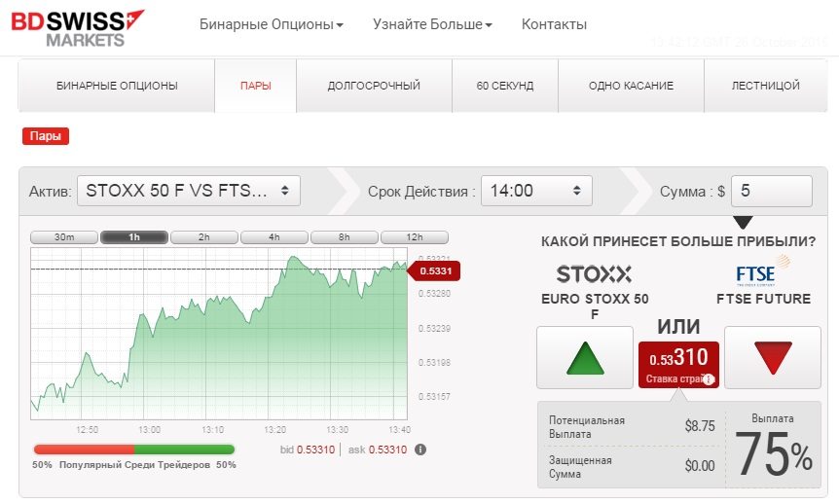Screen dimensions: 839x504
Task: Switch to ЛЕСТНИЦОЙ tab
Action: 766,86
